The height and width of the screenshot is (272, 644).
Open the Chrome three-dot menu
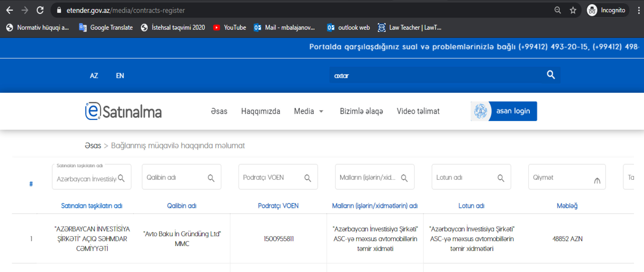coord(638,10)
